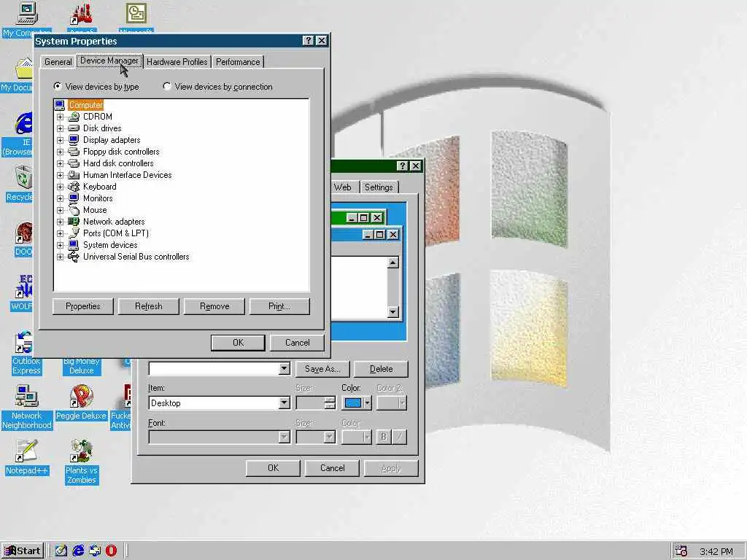The image size is (747, 560).
Task: Select the Monitors device icon
Action: click(74, 198)
